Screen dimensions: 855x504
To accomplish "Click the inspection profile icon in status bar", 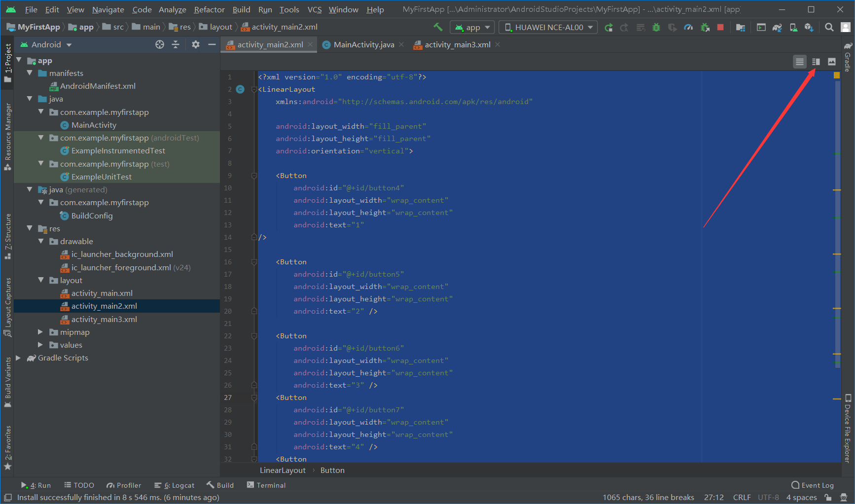I will pos(844,497).
